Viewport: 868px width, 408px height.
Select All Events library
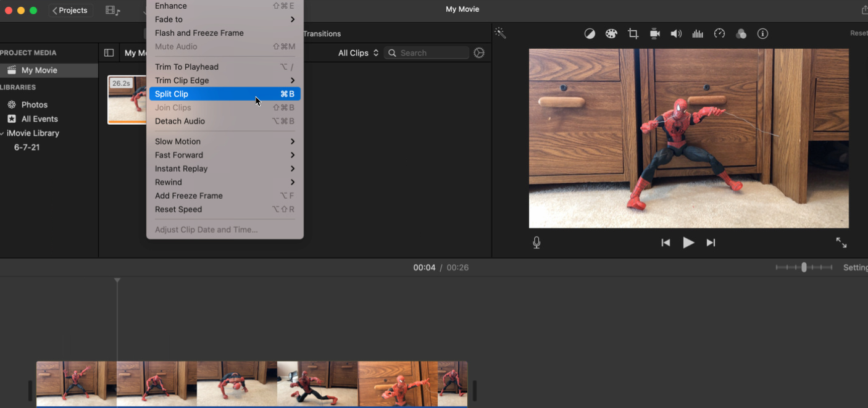[x=40, y=119]
